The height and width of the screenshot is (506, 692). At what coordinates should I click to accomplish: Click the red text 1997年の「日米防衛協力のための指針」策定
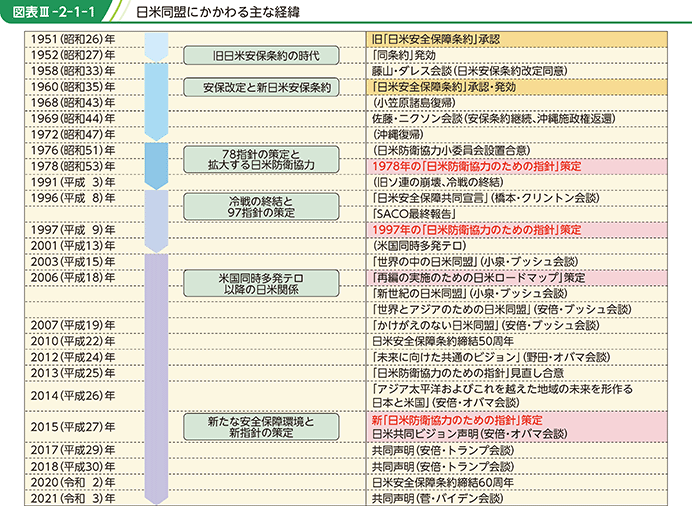(x=477, y=230)
